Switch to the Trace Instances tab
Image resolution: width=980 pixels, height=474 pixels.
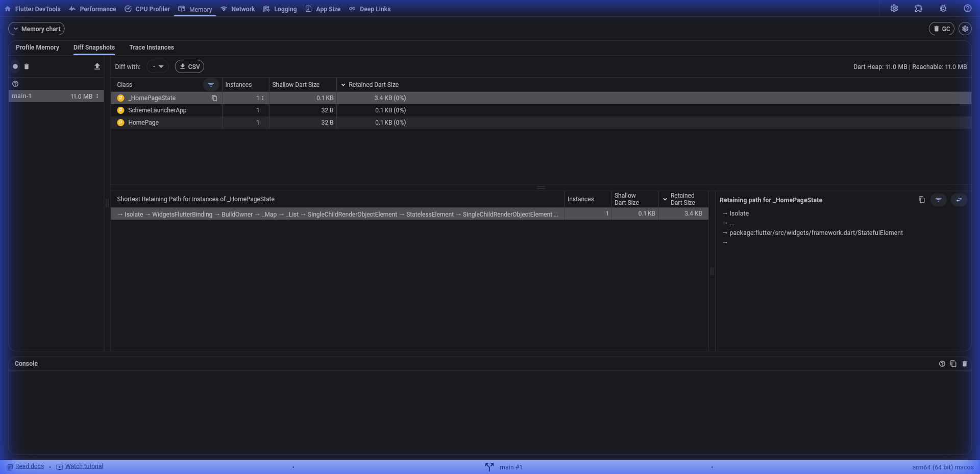click(151, 48)
